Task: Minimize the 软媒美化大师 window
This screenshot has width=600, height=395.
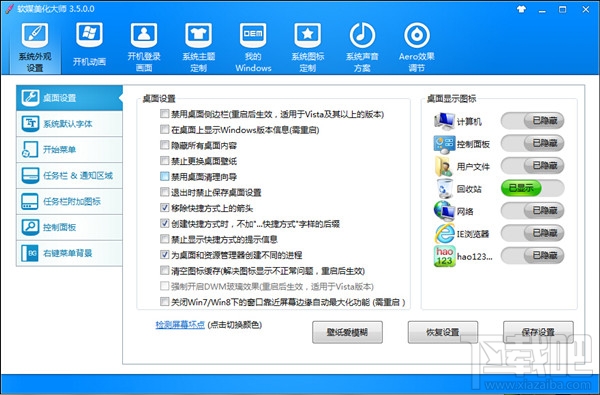Action: (x=542, y=10)
